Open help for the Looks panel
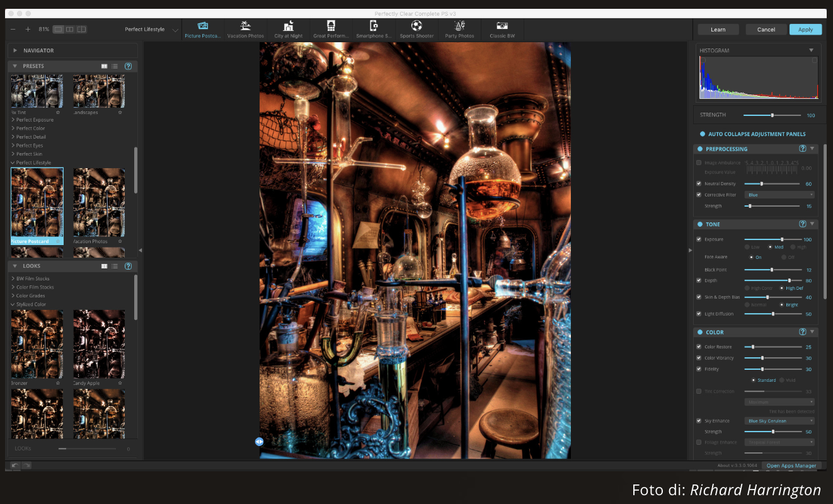The image size is (833, 504). click(x=129, y=266)
